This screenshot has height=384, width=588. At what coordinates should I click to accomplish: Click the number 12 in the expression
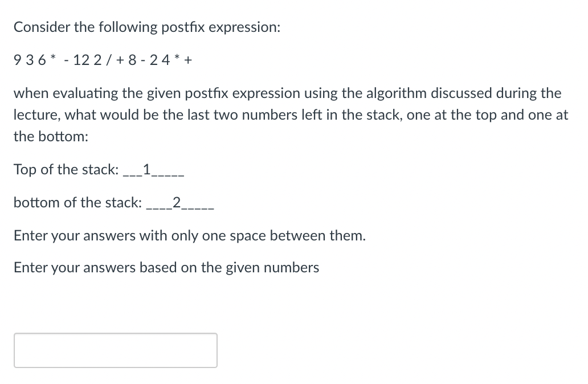click(80, 60)
